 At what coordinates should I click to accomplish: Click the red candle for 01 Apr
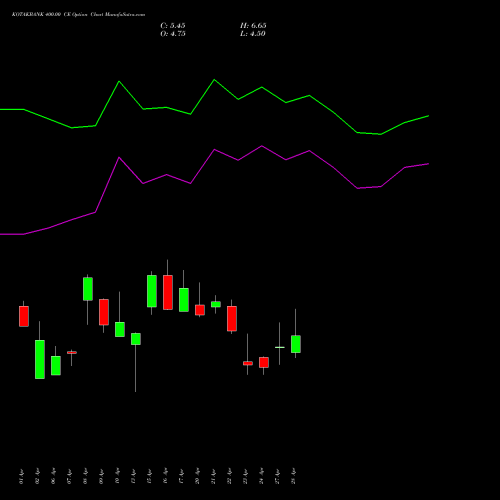[24, 316]
